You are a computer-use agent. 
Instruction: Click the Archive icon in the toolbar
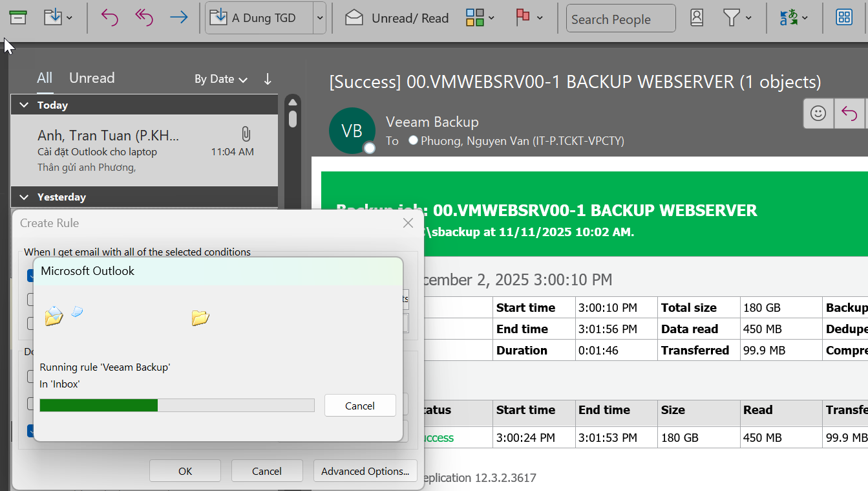[x=18, y=17]
